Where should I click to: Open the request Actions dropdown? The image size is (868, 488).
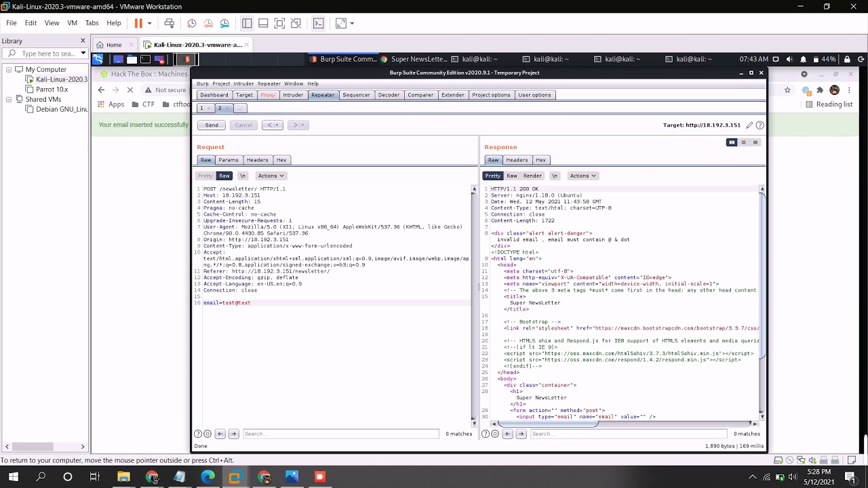click(271, 176)
